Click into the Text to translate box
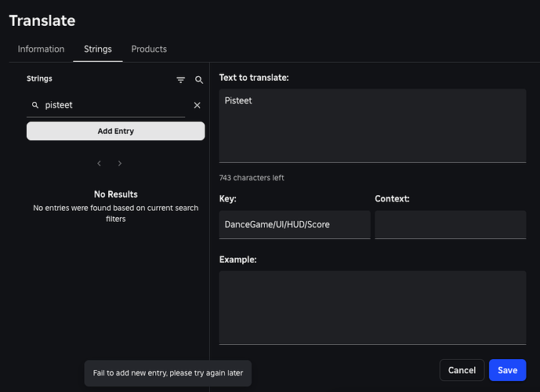540x392 pixels. [372, 125]
